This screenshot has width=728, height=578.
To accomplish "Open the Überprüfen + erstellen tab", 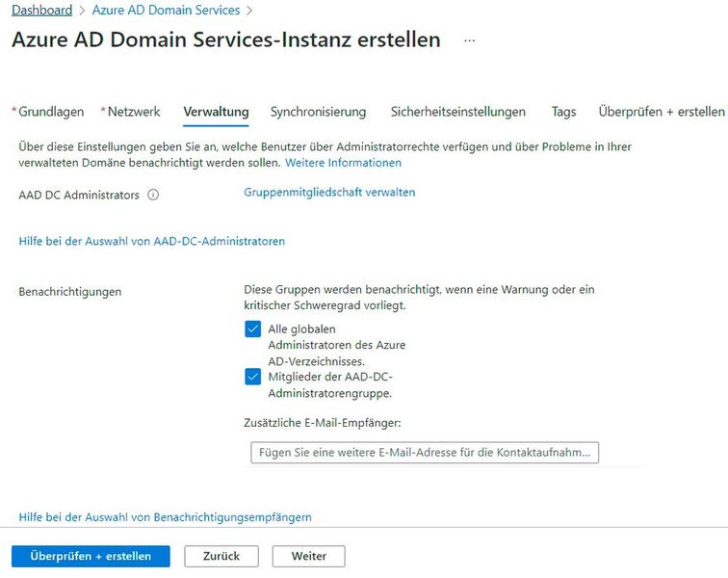I will coord(662,112).
